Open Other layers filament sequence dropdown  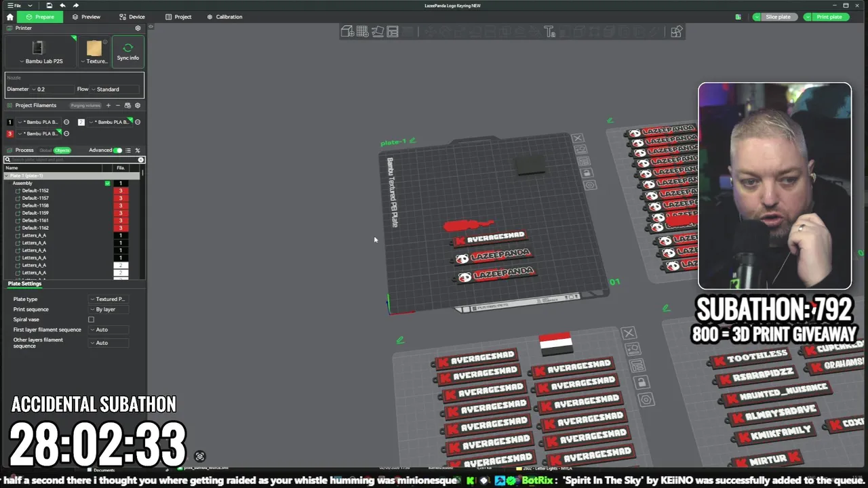[x=108, y=343]
